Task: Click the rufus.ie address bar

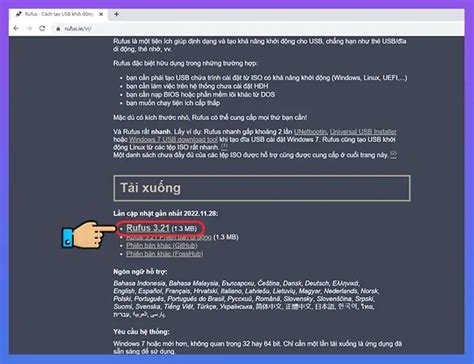Action: 78,29
